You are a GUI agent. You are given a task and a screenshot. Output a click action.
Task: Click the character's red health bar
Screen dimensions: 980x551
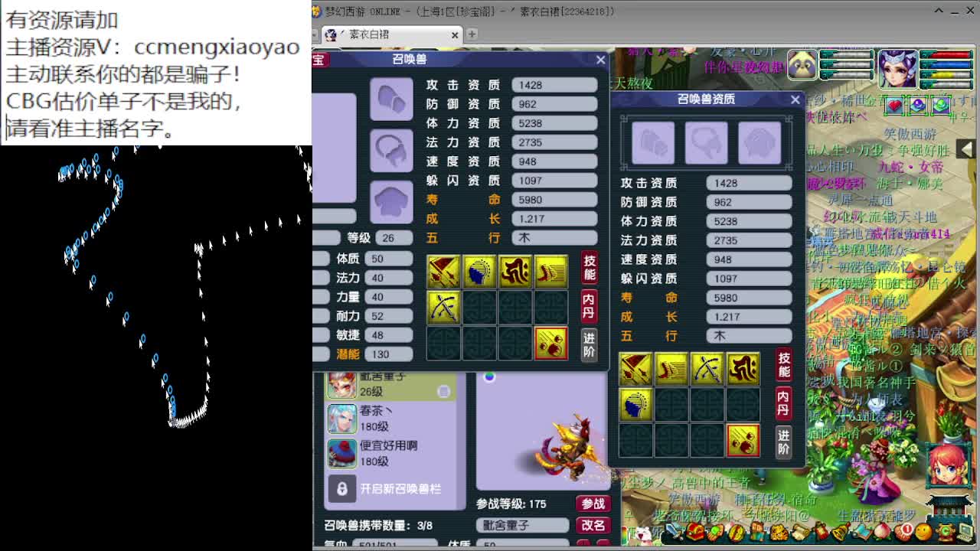945,55
